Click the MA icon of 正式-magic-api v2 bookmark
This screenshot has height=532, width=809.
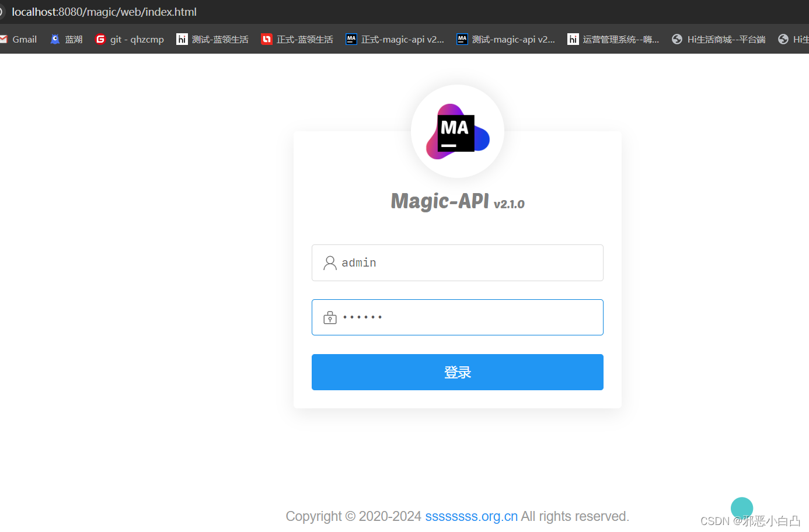coord(351,39)
